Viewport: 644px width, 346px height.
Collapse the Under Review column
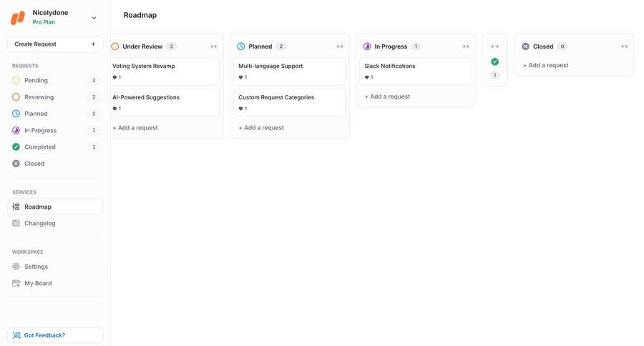pos(213,46)
